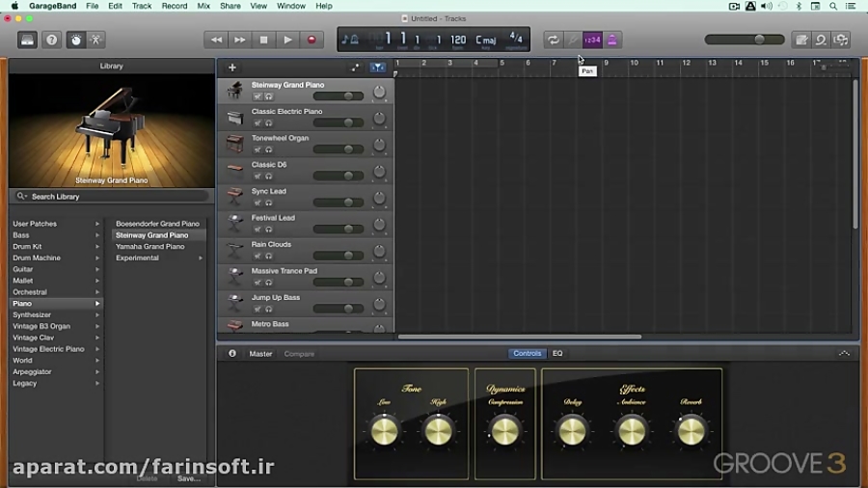The height and width of the screenshot is (488, 868).
Task: Mute the Steinway Grand Piano track
Action: 258,96
